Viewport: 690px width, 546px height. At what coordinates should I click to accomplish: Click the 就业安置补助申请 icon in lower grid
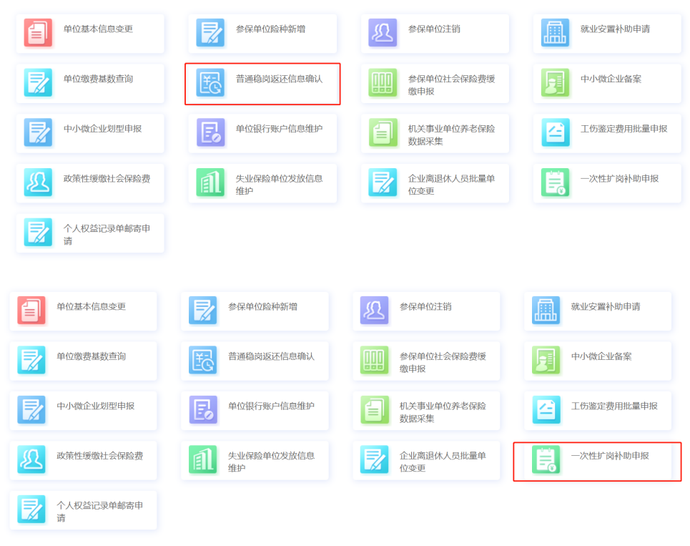(x=546, y=310)
